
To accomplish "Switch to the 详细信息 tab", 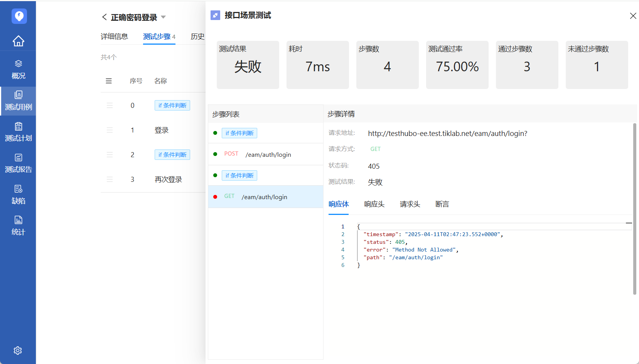I will pyautogui.click(x=114, y=37).
